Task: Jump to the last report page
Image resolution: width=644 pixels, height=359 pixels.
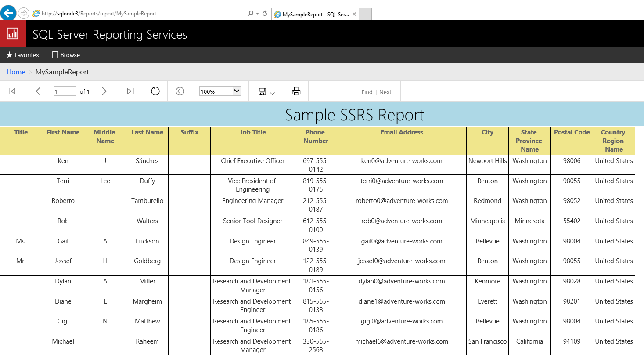Action: click(x=130, y=91)
